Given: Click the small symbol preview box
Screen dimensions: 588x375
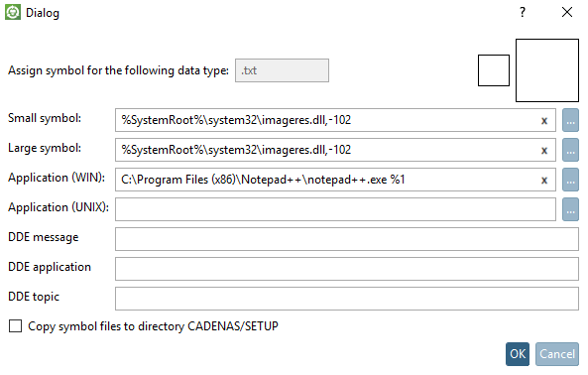Looking at the screenshot, I should [x=494, y=70].
